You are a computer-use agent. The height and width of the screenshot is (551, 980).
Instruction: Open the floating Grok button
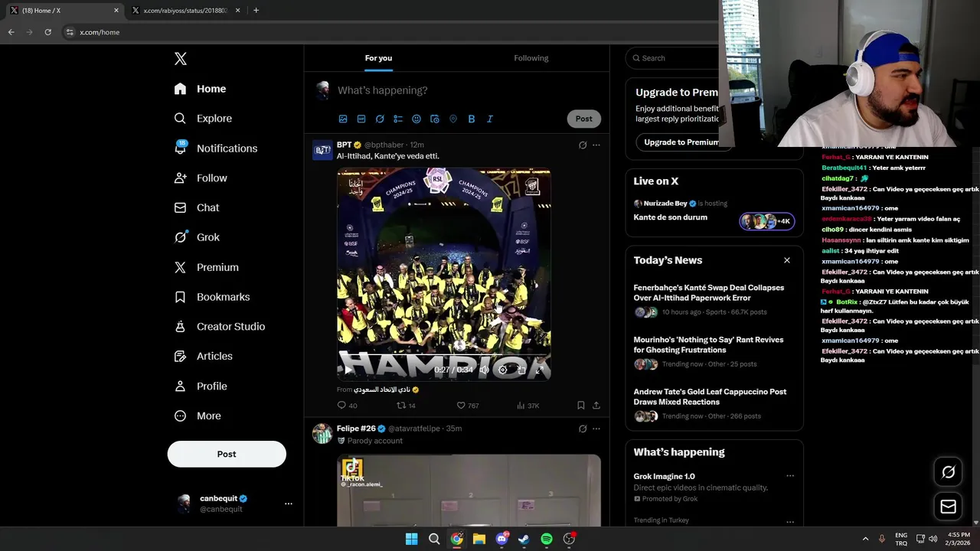[x=948, y=472]
